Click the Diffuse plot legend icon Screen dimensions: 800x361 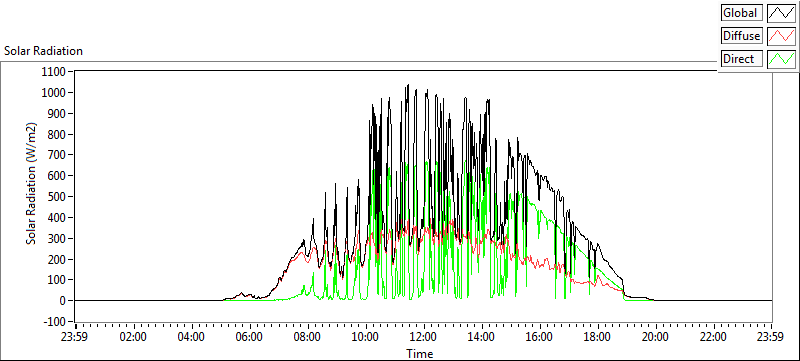[x=781, y=36]
